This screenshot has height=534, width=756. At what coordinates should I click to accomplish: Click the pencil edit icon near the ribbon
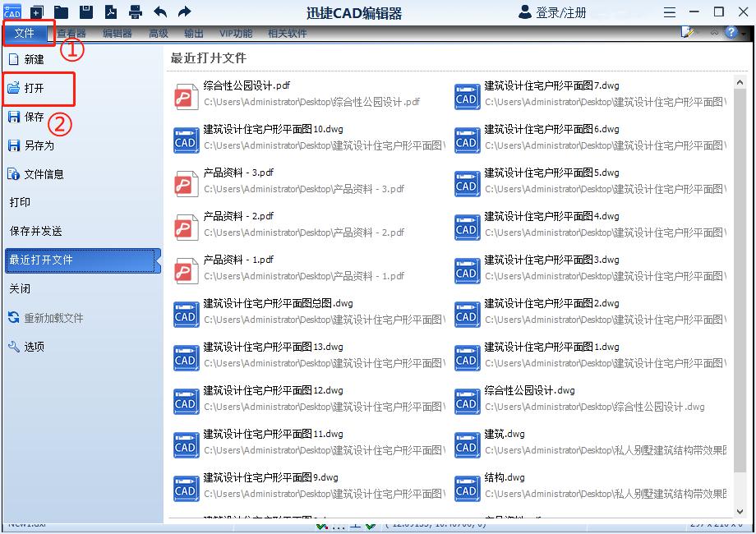[687, 32]
